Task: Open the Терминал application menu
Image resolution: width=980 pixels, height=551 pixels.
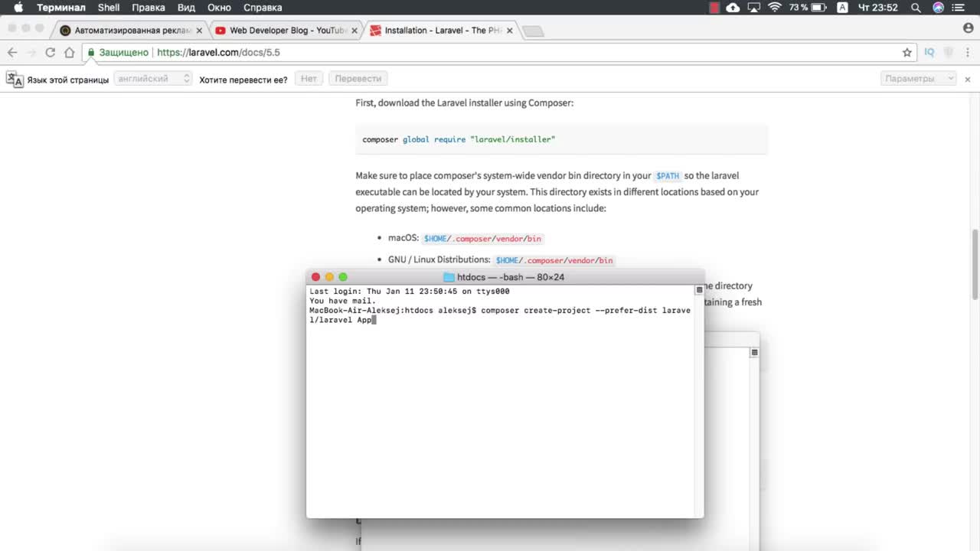Action: coord(61,8)
